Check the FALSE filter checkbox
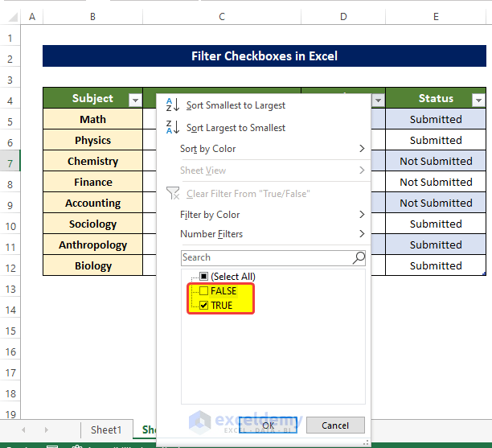This screenshot has width=492, height=448. point(203,291)
